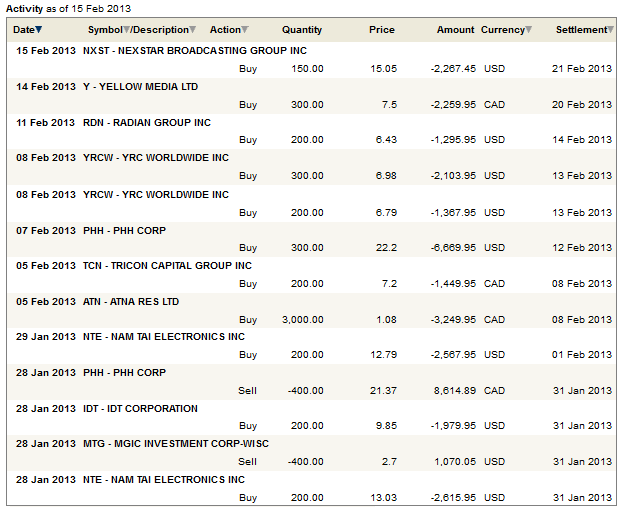Image resolution: width=625 pixels, height=513 pixels.
Task: Open IDT - IDT Corporation entry
Action: point(140,409)
